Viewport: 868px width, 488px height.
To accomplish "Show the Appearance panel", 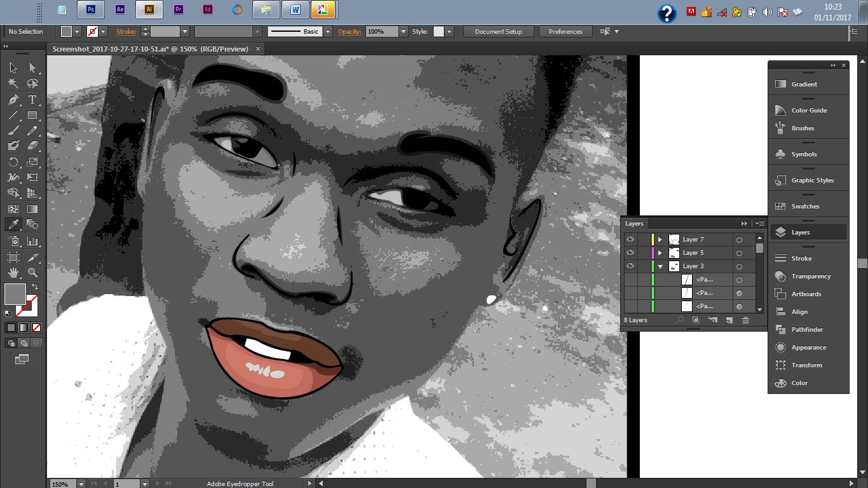I will click(x=808, y=348).
